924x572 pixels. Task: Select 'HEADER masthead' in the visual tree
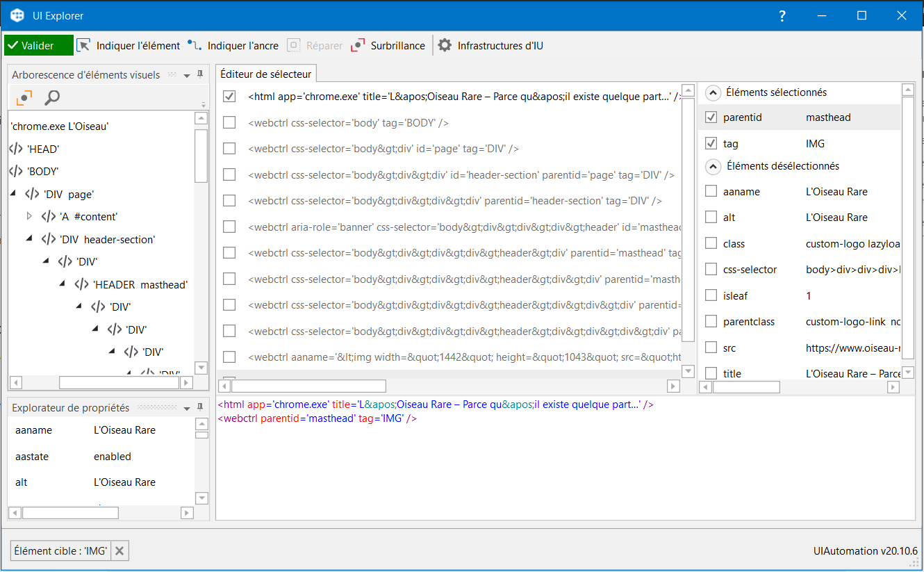click(x=140, y=284)
